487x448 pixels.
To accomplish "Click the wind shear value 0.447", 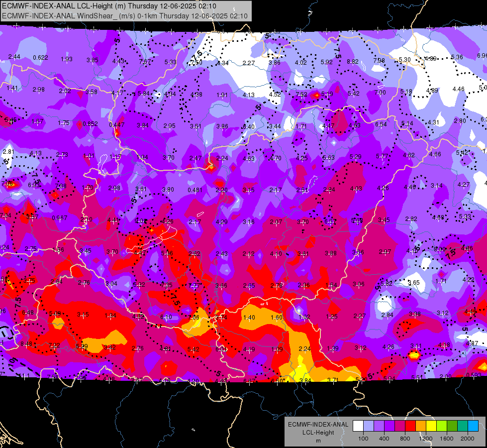I will point(117,124).
